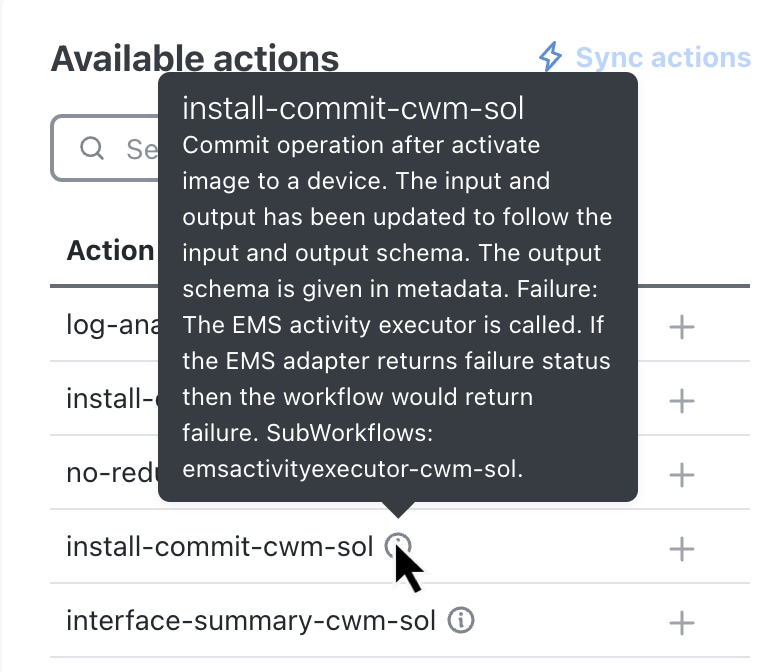
Task: Add install-commit-cwm-sol with its plus icon
Action: [x=682, y=549]
